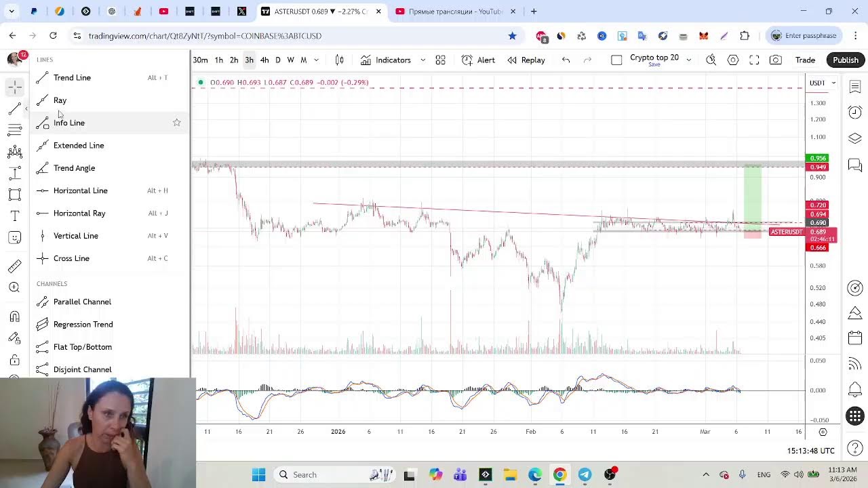The width and height of the screenshot is (868, 488).
Task: Open the Indicators dialog
Action: [386, 60]
